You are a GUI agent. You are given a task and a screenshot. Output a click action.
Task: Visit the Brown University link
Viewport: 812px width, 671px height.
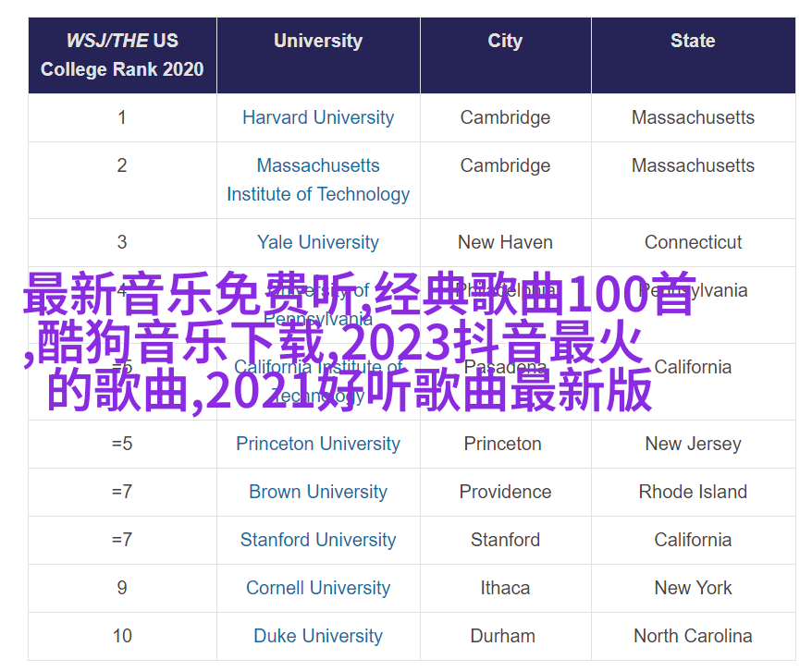tap(318, 492)
